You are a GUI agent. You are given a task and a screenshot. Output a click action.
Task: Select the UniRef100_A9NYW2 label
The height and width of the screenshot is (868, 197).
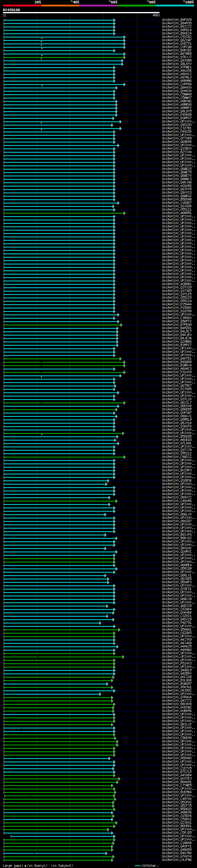point(177,101)
